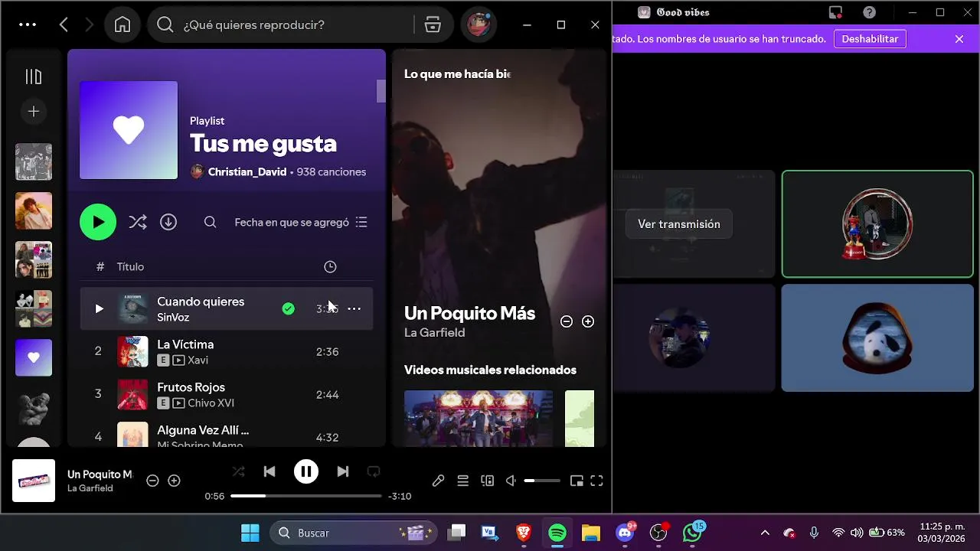Screen dimensions: 980x551
Task: Open the Browse icon beside the search field
Action: pyautogui.click(x=433, y=25)
